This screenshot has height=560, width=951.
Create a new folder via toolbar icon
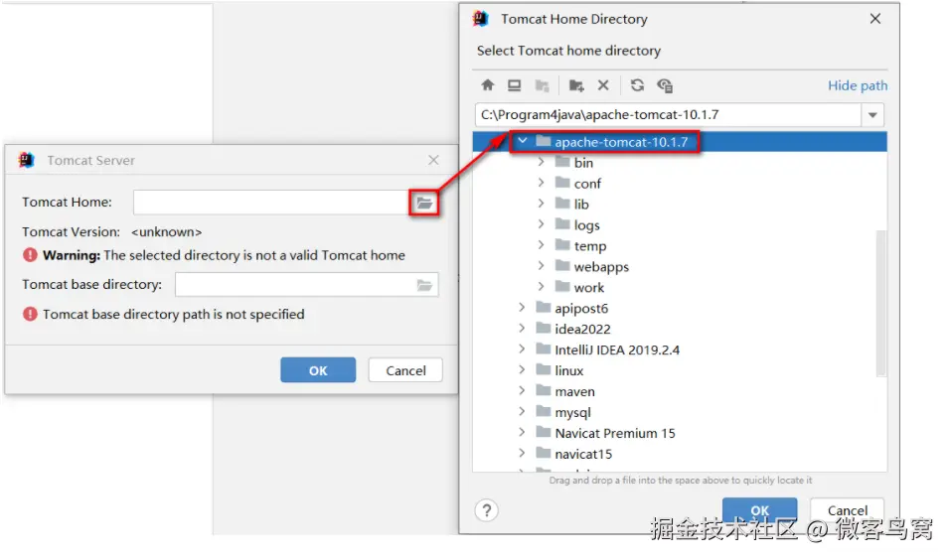click(x=576, y=85)
